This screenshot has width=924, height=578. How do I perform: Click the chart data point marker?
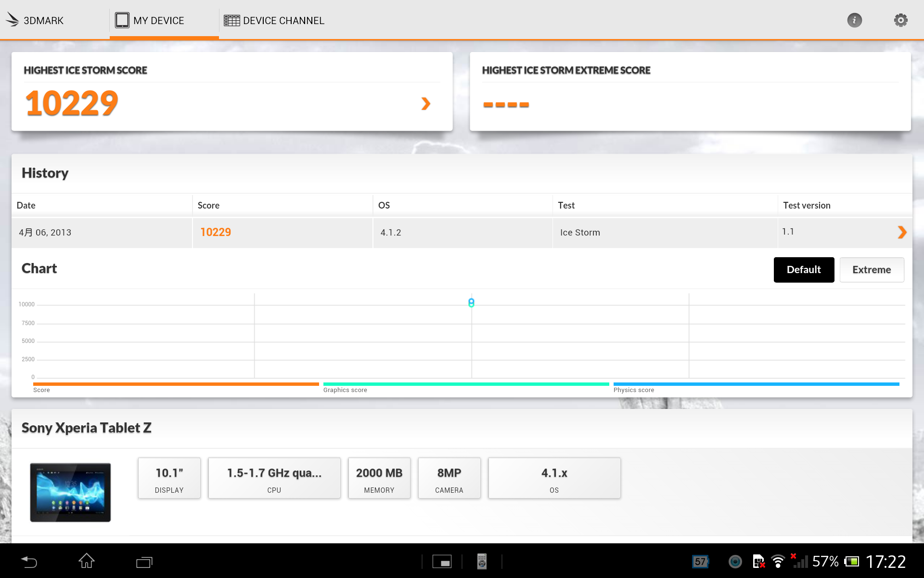[x=471, y=302]
